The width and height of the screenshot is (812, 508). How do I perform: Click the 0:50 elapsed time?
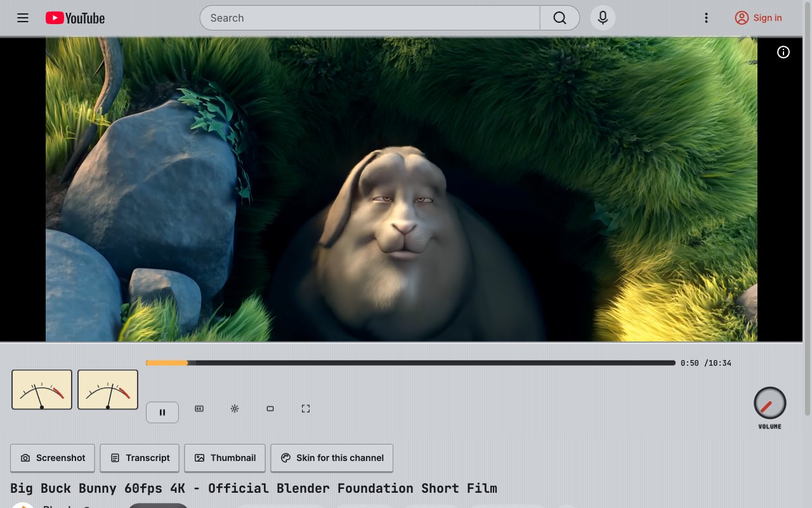click(690, 363)
